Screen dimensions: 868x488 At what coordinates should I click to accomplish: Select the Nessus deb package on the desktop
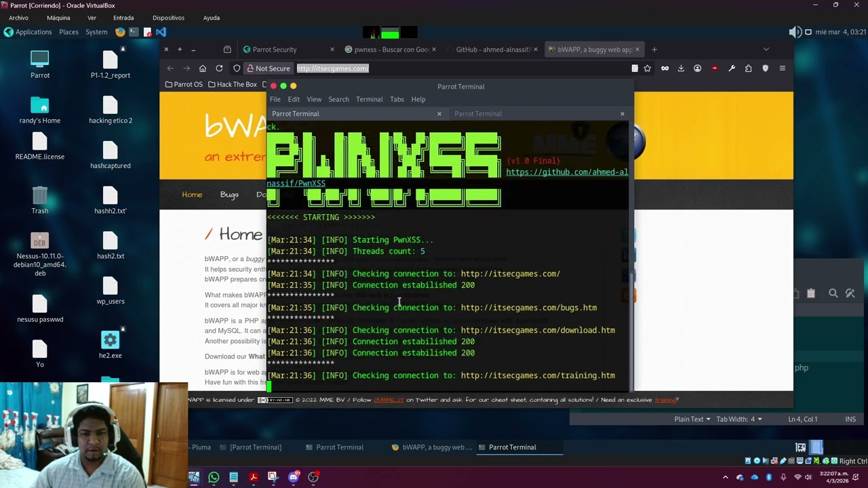tap(40, 256)
